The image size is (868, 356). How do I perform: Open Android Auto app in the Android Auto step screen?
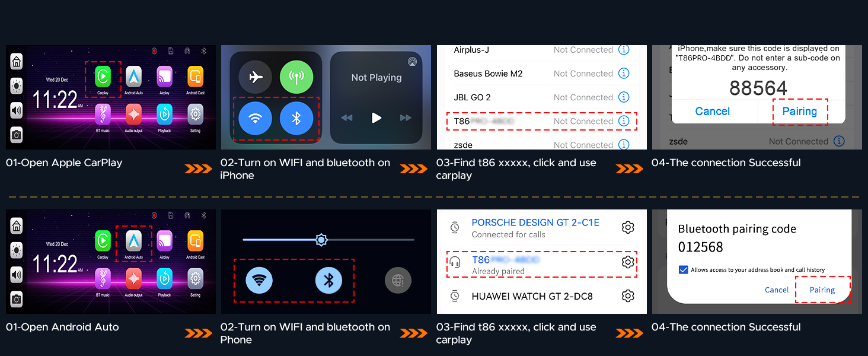click(134, 240)
